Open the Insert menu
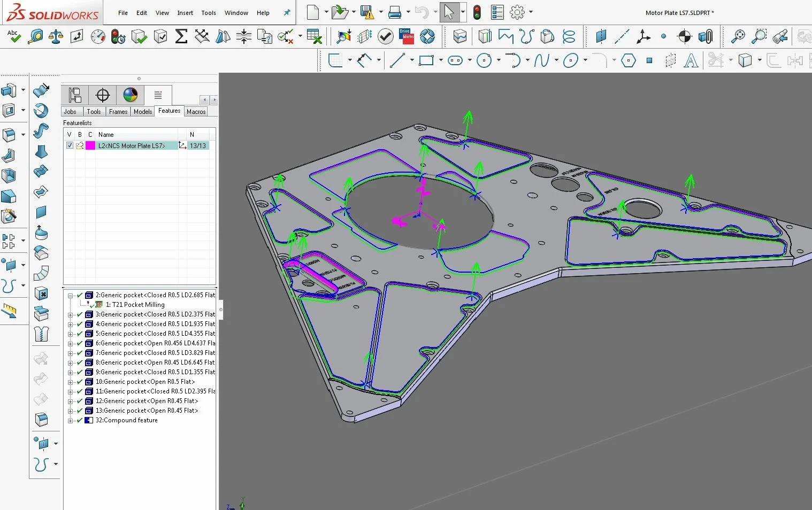This screenshot has height=510, width=812. point(185,12)
